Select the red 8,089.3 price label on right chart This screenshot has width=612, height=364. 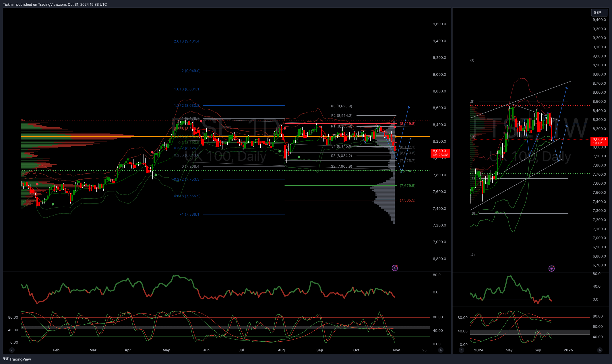tap(599, 141)
